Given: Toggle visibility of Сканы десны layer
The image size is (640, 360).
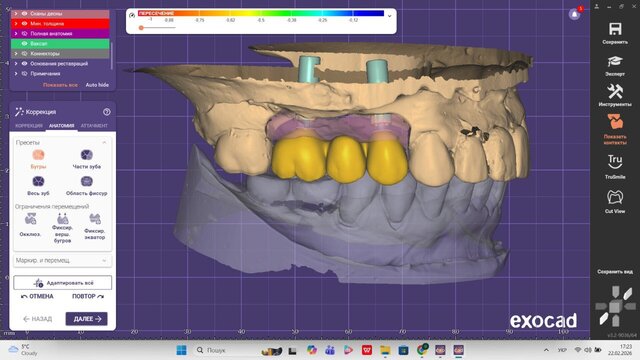Looking at the screenshot, I should (24, 13).
